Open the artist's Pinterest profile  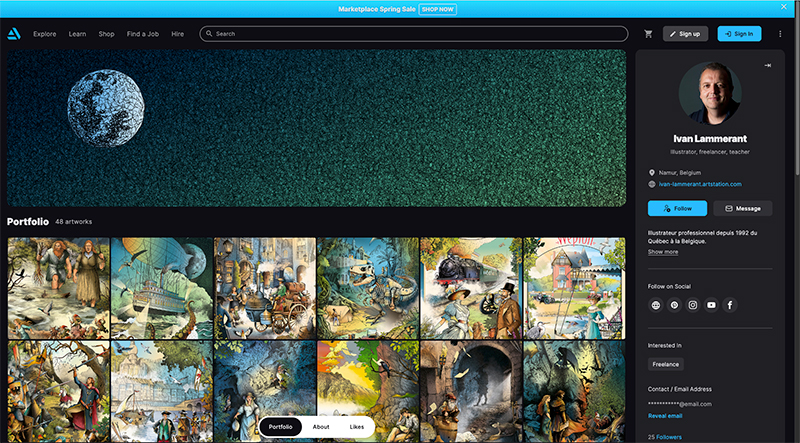click(x=674, y=305)
